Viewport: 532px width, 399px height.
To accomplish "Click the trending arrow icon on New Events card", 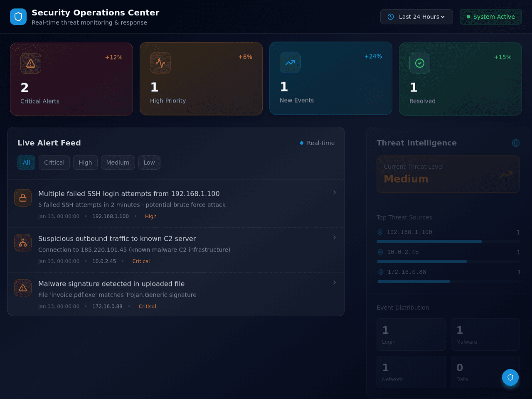I will click(290, 62).
